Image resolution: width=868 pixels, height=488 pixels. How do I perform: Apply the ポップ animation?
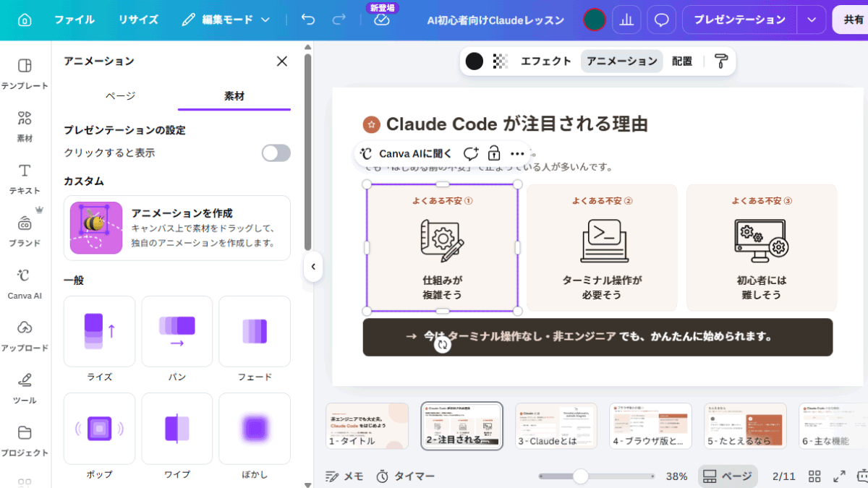pyautogui.click(x=100, y=428)
